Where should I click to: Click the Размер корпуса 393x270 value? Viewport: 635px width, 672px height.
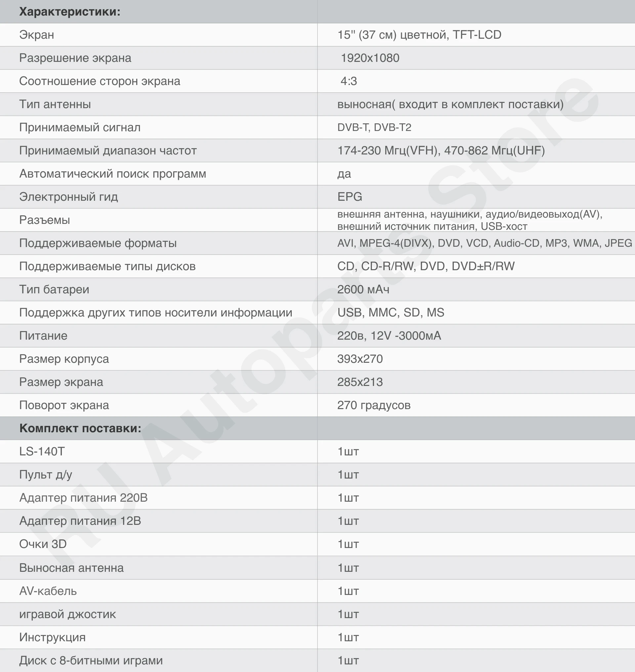coord(360,359)
